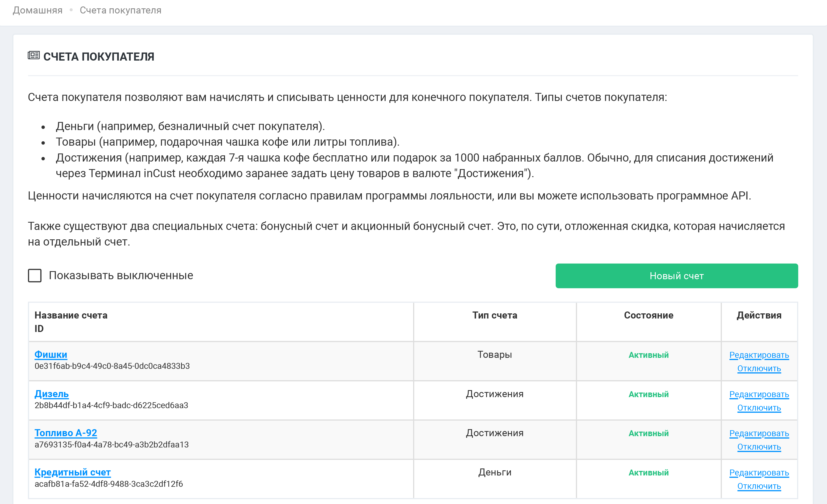Click the Тип счета column header
Image resolution: width=827 pixels, height=504 pixels.
[494, 315]
